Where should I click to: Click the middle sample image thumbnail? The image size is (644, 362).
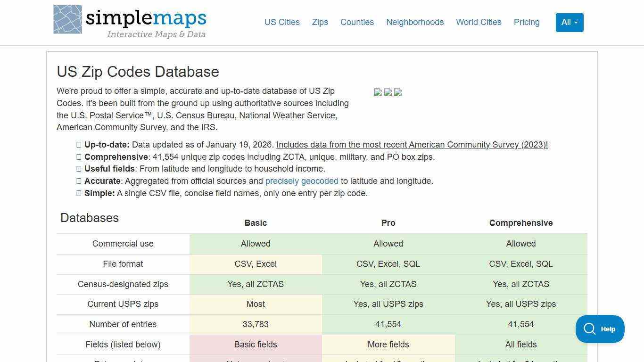[x=388, y=92]
